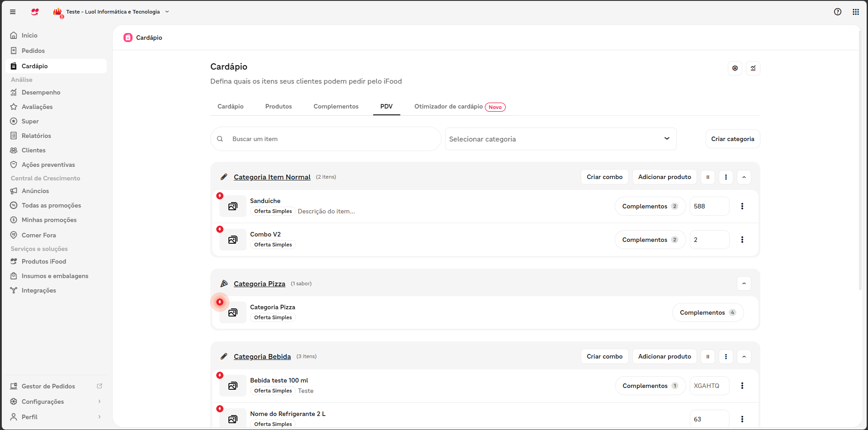Open Integrações in the sidebar
The height and width of the screenshot is (430, 868).
coord(56,290)
